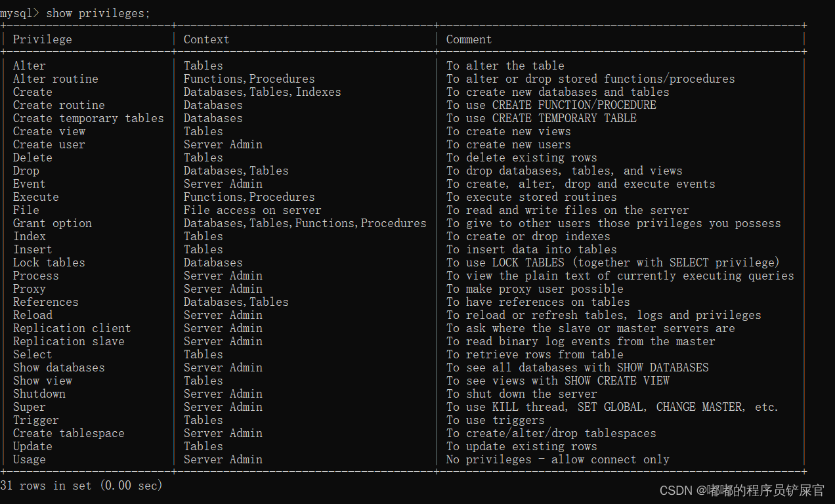Click the "Grant option" privilege name
Image resolution: width=835 pixels, height=504 pixels.
[53, 223]
